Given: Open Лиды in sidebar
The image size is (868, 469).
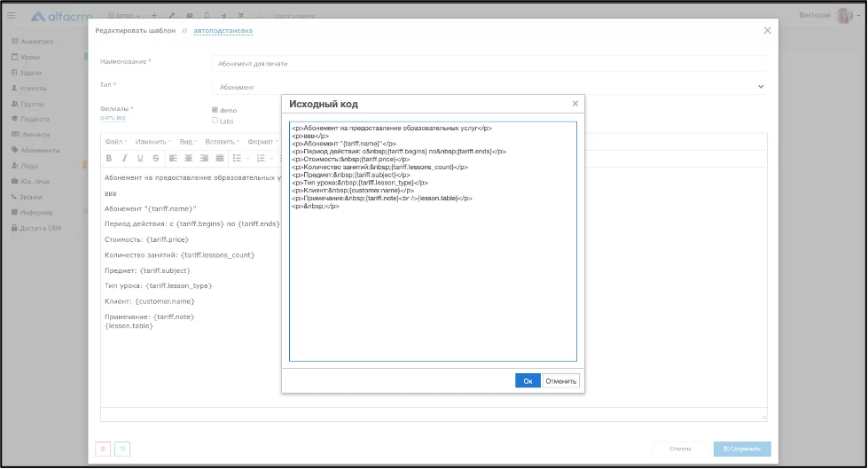Looking at the screenshot, I should [x=25, y=166].
